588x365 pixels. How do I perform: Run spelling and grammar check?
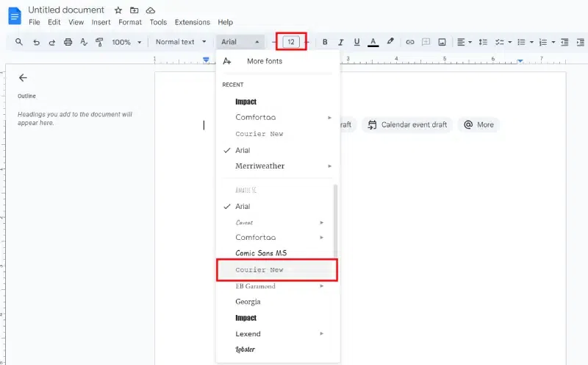click(x=84, y=42)
